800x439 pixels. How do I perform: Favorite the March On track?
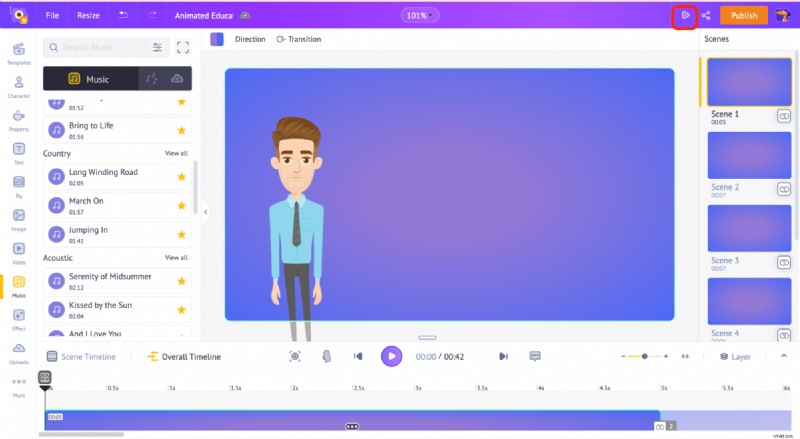click(x=181, y=206)
